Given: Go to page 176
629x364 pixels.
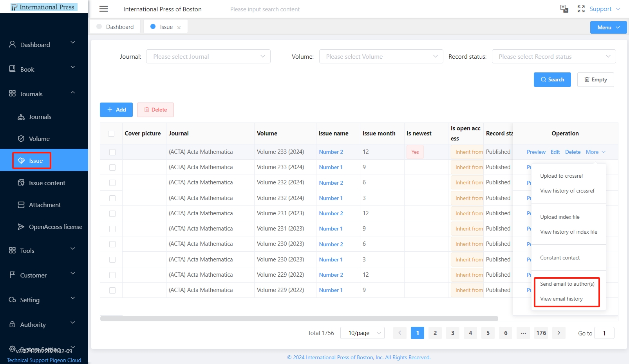Looking at the screenshot, I should tap(541, 333).
